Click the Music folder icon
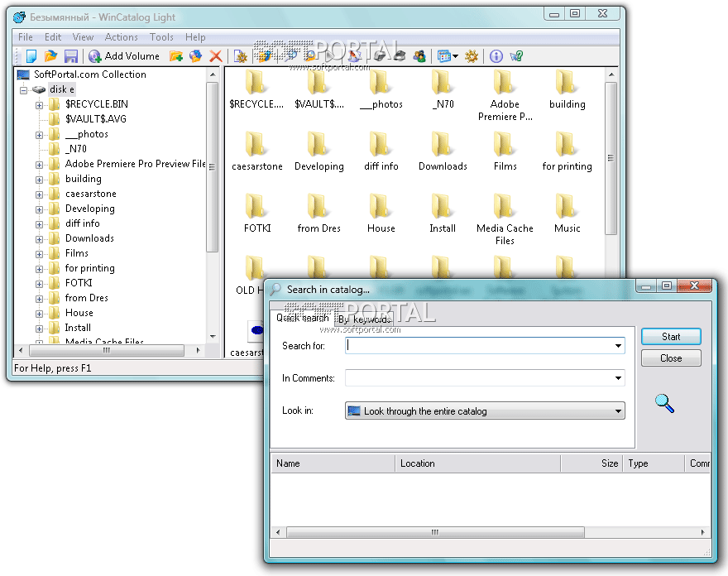The height and width of the screenshot is (576, 728). [x=566, y=206]
